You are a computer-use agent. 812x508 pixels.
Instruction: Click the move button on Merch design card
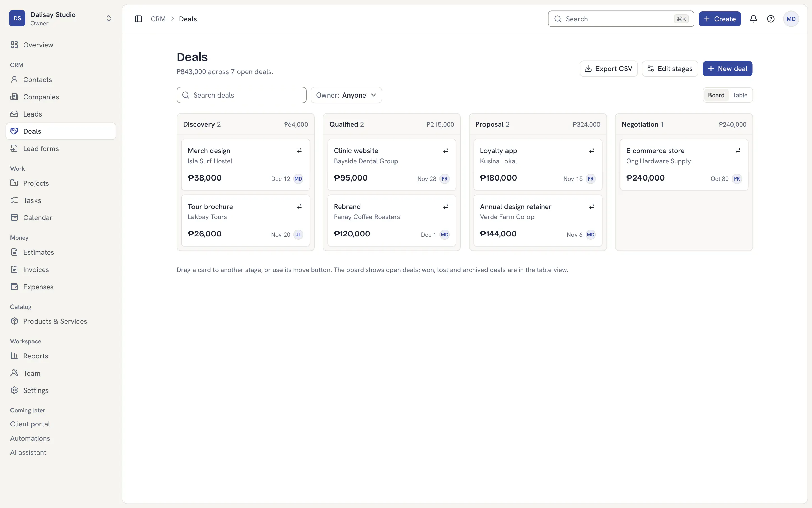(299, 150)
